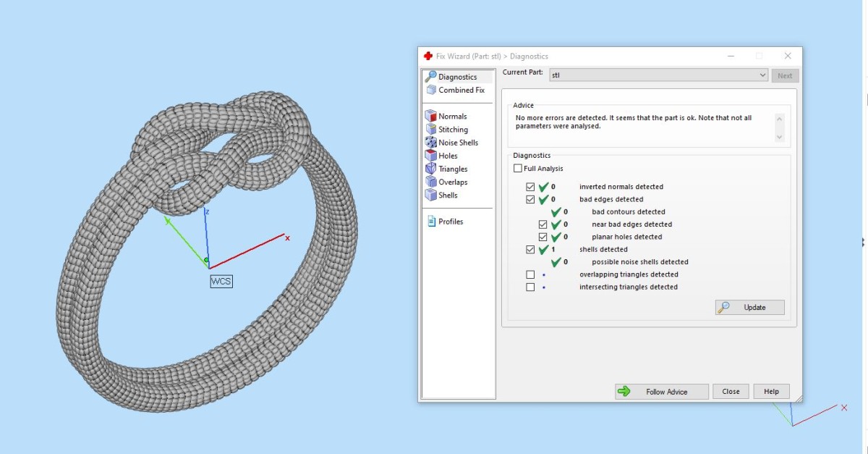Select the Combined Fix cube icon
868x454 pixels.
[430, 91]
